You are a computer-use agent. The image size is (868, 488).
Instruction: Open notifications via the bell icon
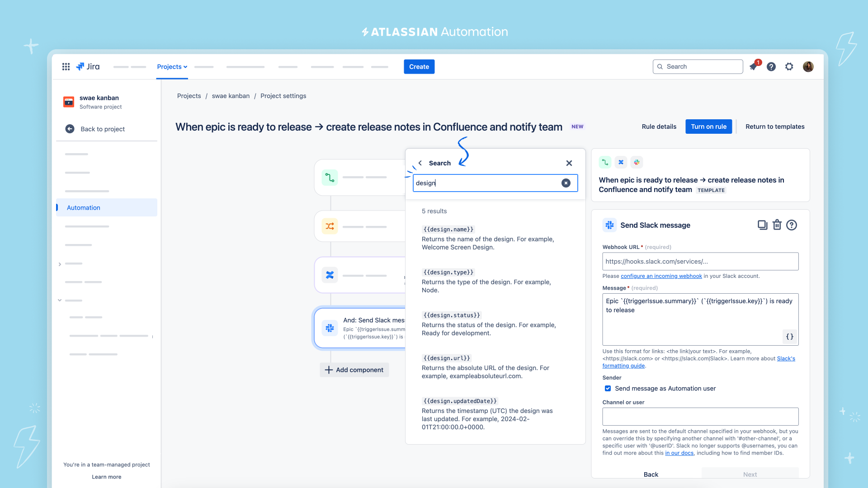[754, 66]
